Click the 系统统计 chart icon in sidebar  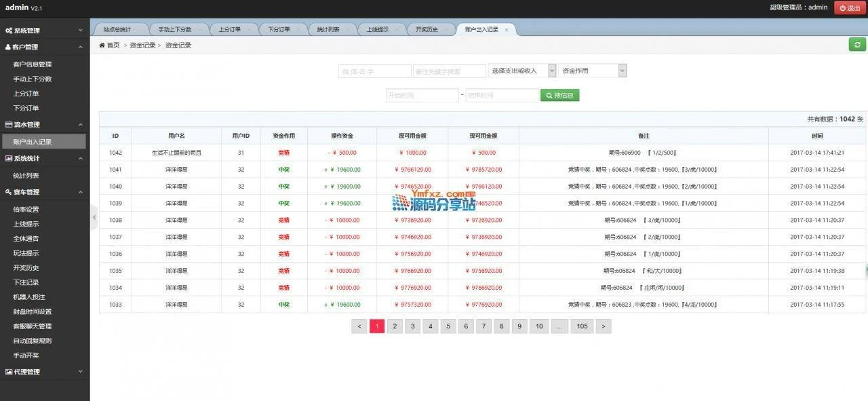[8, 159]
